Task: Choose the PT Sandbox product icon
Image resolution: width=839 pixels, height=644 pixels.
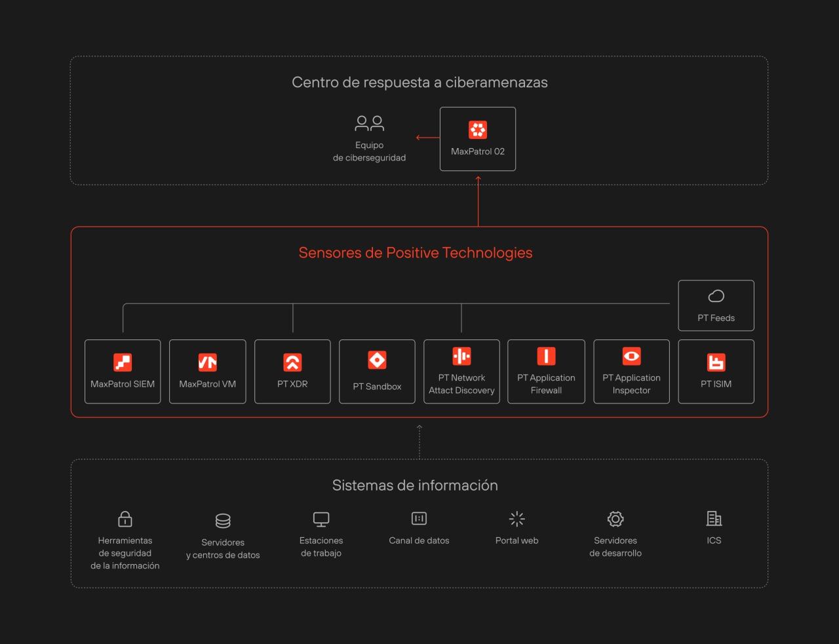Action: click(377, 360)
